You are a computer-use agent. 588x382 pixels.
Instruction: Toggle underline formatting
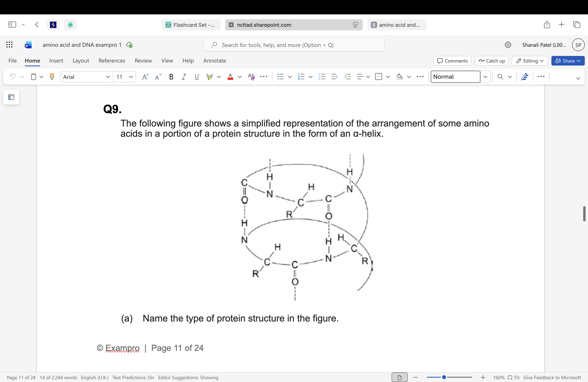click(197, 77)
